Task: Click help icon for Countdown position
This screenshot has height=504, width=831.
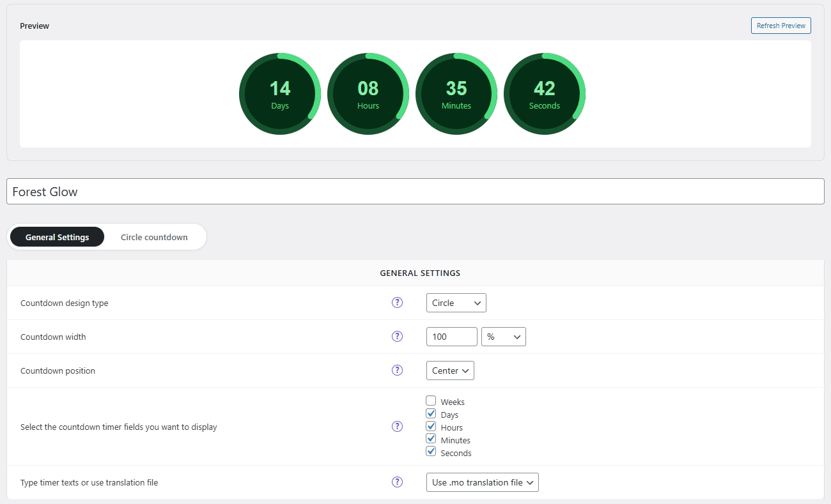Action: 397,370
